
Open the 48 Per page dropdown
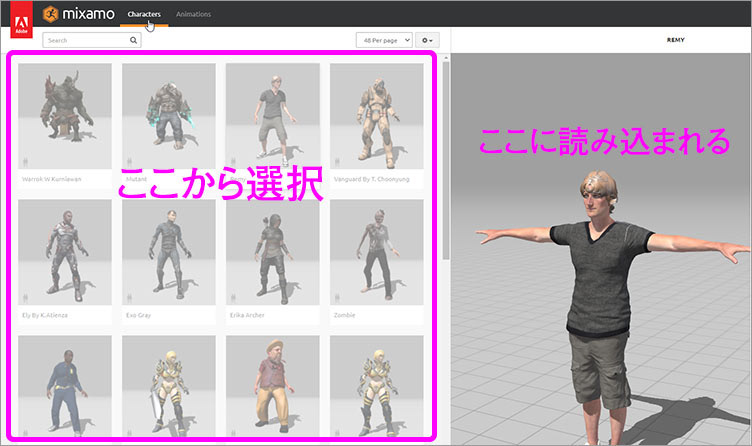384,40
